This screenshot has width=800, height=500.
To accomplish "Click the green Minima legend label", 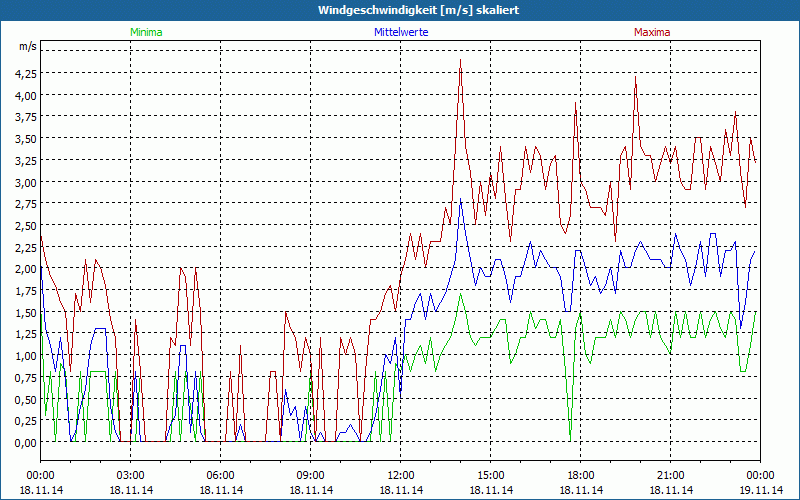I will (x=146, y=32).
